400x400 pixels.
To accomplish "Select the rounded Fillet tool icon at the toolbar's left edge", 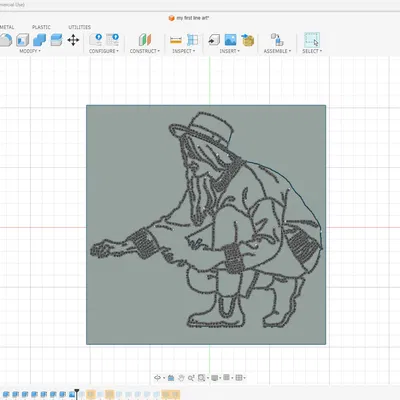I will point(6,40).
